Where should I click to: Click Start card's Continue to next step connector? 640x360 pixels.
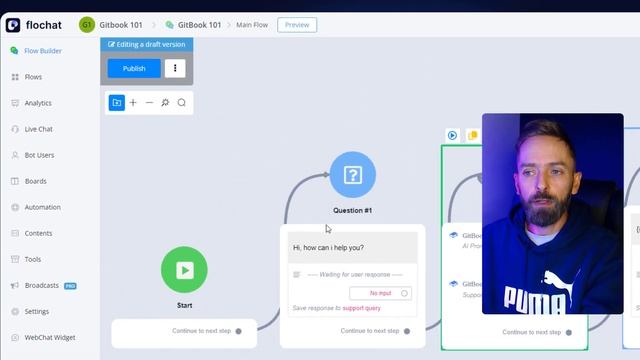[x=238, y=331]
